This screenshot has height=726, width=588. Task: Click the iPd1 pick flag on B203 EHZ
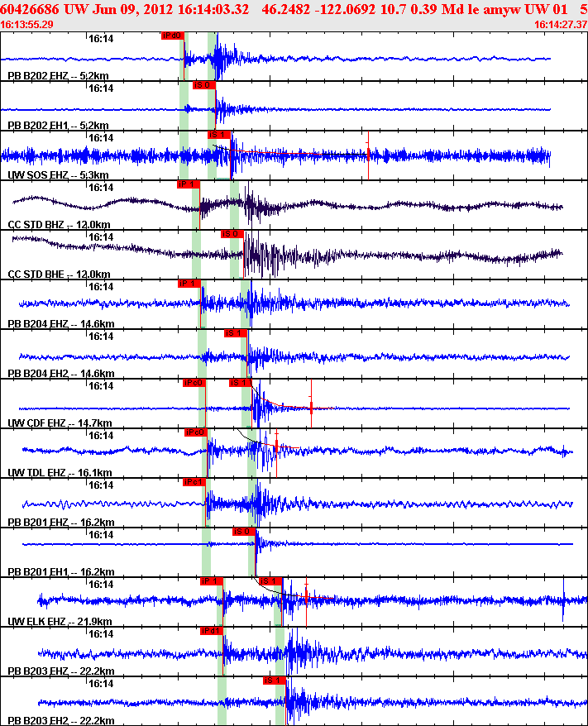(x=212, y=631)
